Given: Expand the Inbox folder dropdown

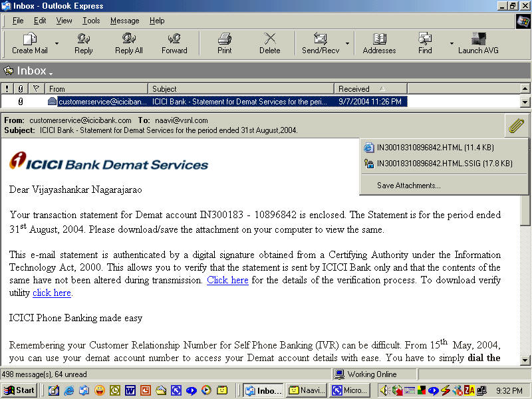Looking at the screenshot, I should (51, 73).
